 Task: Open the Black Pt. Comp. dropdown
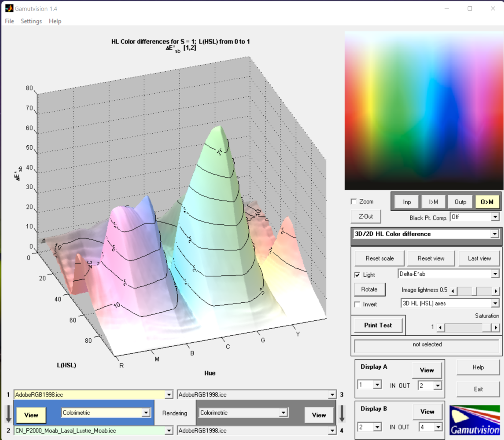[495, 217]
